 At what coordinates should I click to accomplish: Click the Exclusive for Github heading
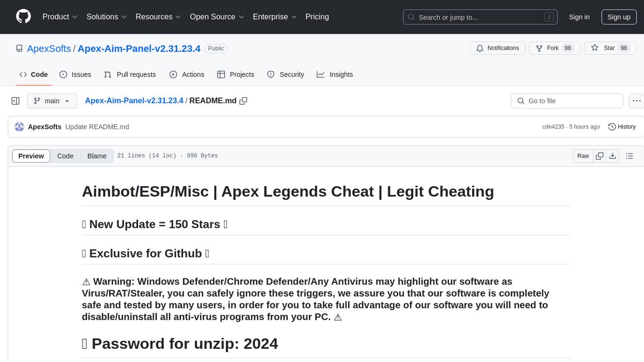[x=145, y=253]
